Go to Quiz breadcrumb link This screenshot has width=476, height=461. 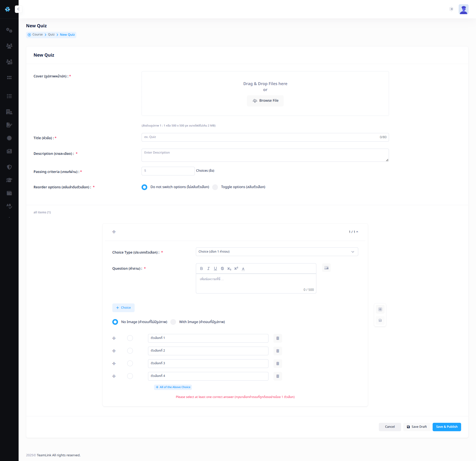(51, 34)
